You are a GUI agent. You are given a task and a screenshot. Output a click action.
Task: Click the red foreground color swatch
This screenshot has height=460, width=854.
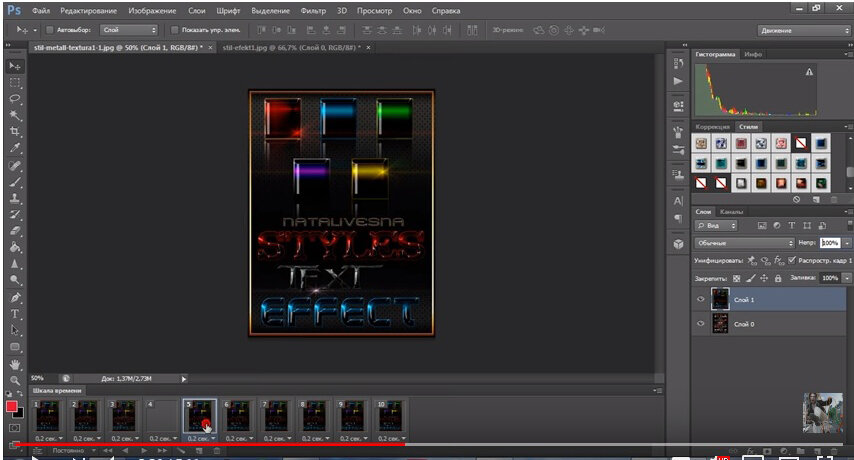coord(12,407)
